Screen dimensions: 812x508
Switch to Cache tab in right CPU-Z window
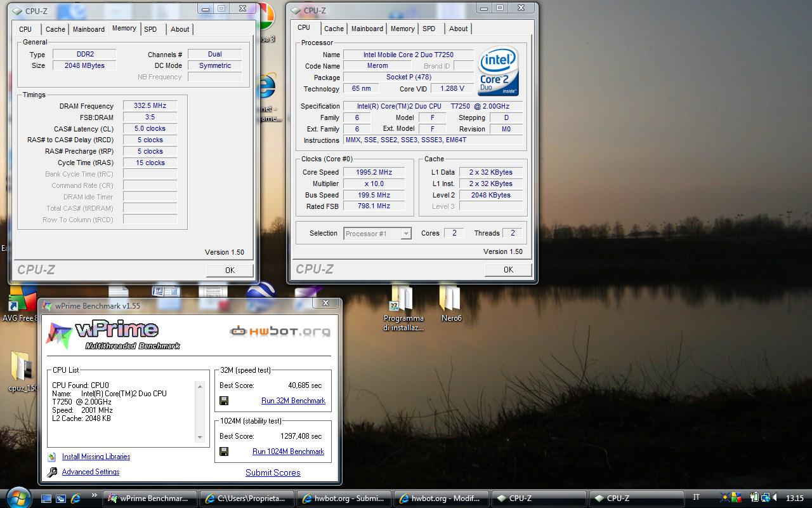[334, 29]
